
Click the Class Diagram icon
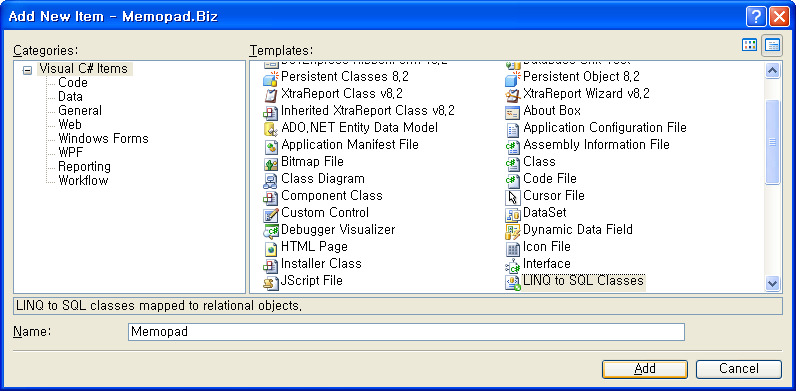pos(271,180)
